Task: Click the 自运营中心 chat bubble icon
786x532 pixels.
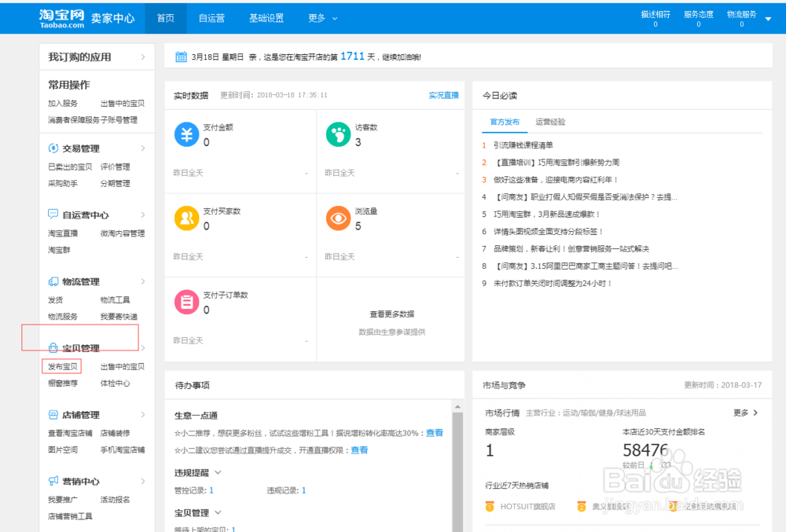Action: point(53,215)
